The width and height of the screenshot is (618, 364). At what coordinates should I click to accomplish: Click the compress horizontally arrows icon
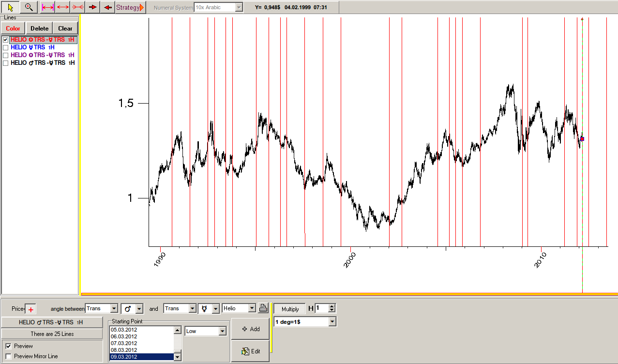[x=78, y=7]
